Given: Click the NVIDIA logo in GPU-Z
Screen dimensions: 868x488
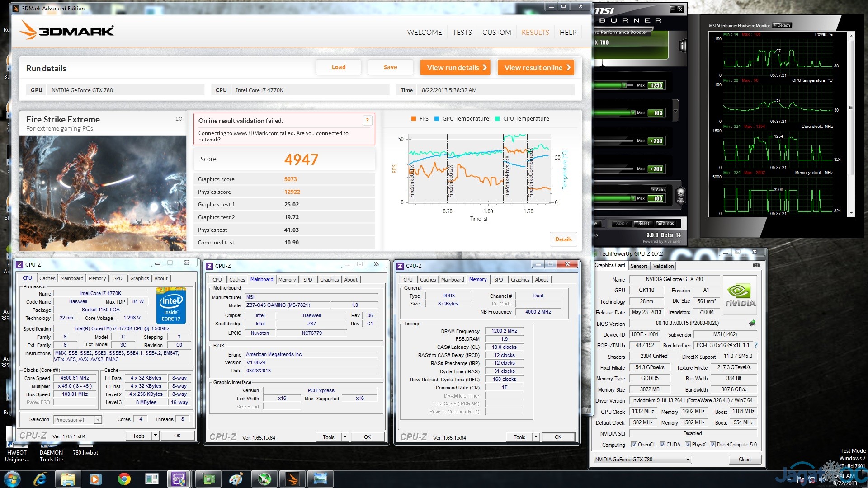Looking at the screenshot, I should coord(740,295).
